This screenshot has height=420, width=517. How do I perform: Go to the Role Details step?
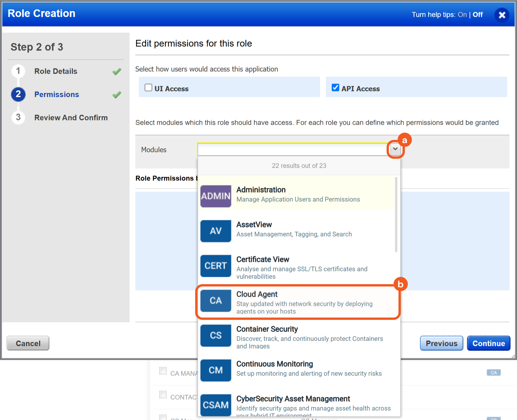pyautogui.click(x=55, y=71)
